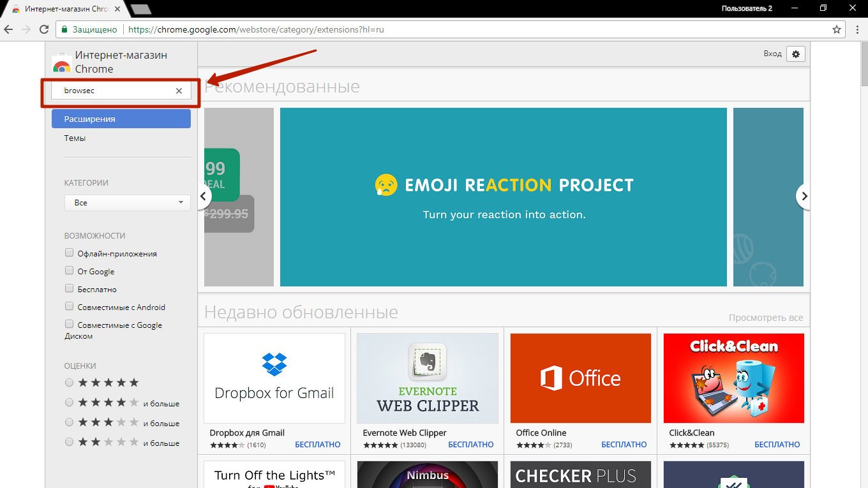The width and height of the screenshot is (868, 488).
Task: Click the Dropbox for Gmail thumbnail
Action: pyautogui.click(x=274, y=378)
